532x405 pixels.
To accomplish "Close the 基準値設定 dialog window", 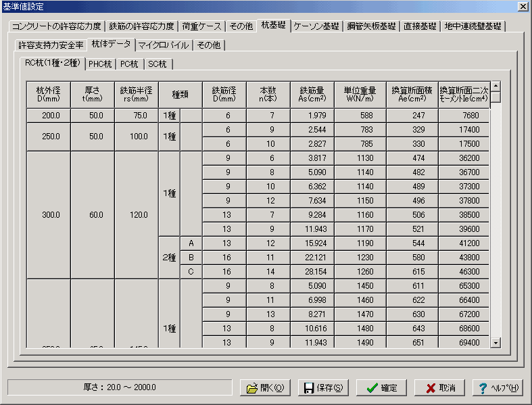I will 523,6.
